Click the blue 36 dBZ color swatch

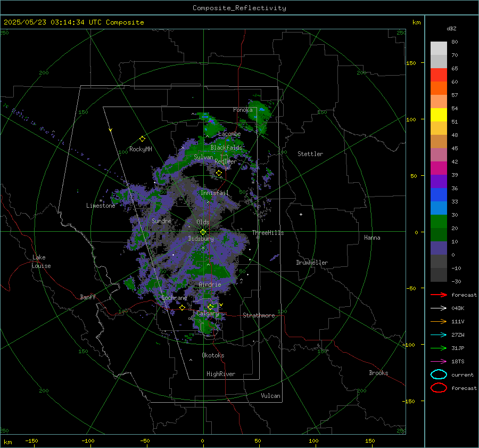[x=439, y=195]
